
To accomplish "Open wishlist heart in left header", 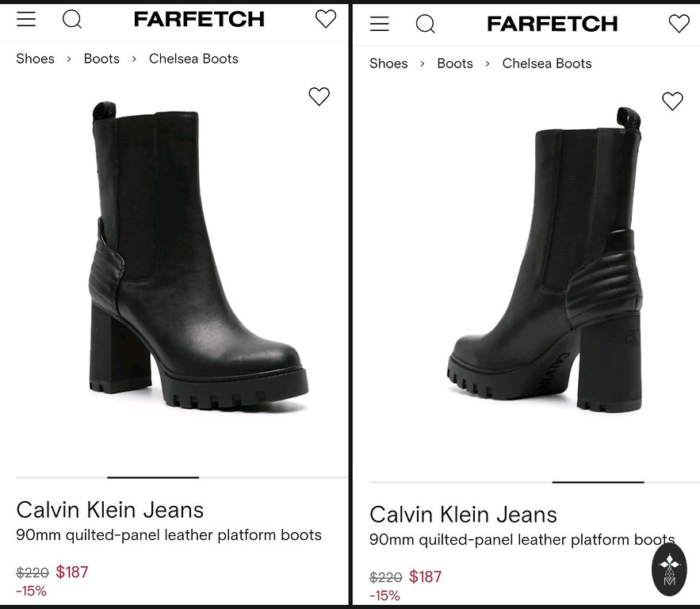I will tap(325, 19).
